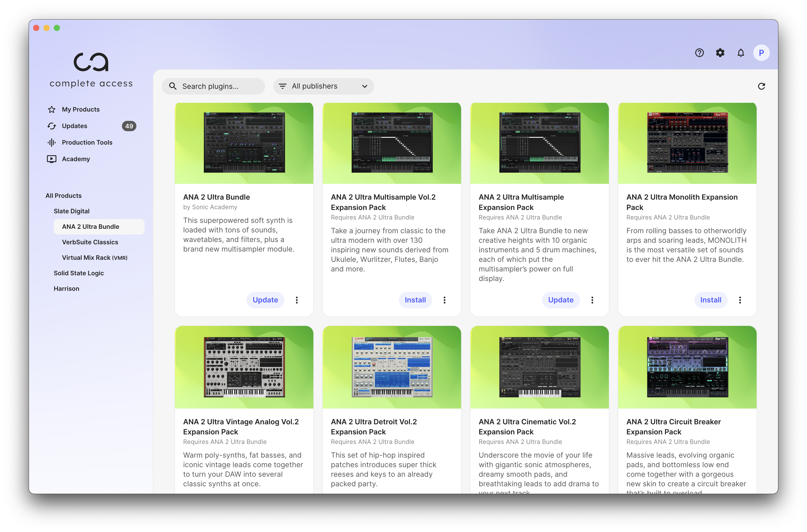This screenshot has height=532, width=807.
Task: Select VerbSuite Classics in sidebar
Action: pos(90,242)
